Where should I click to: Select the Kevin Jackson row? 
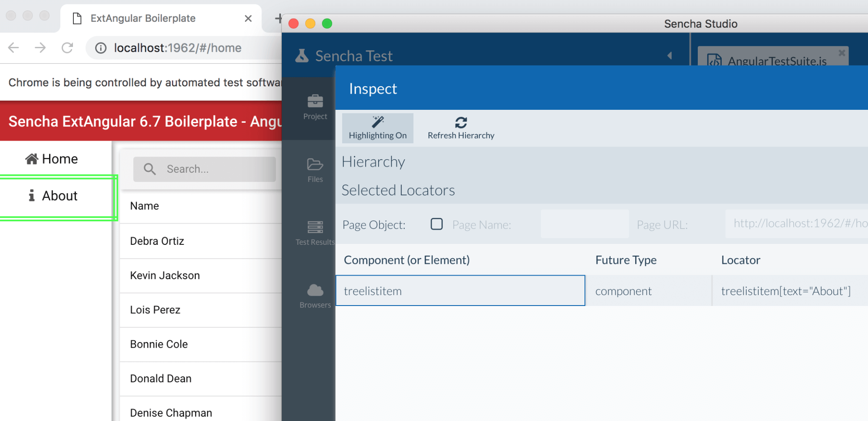coord(201,275)
